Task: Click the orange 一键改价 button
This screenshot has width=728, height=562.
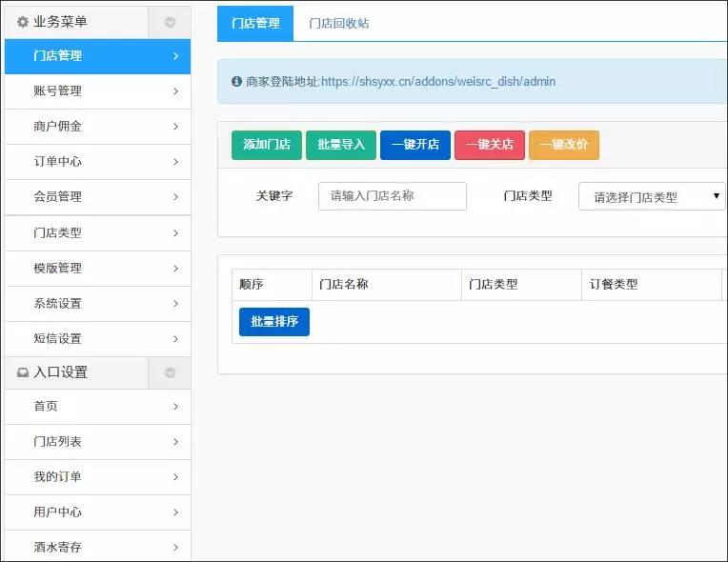Action: tap(564, 145)
